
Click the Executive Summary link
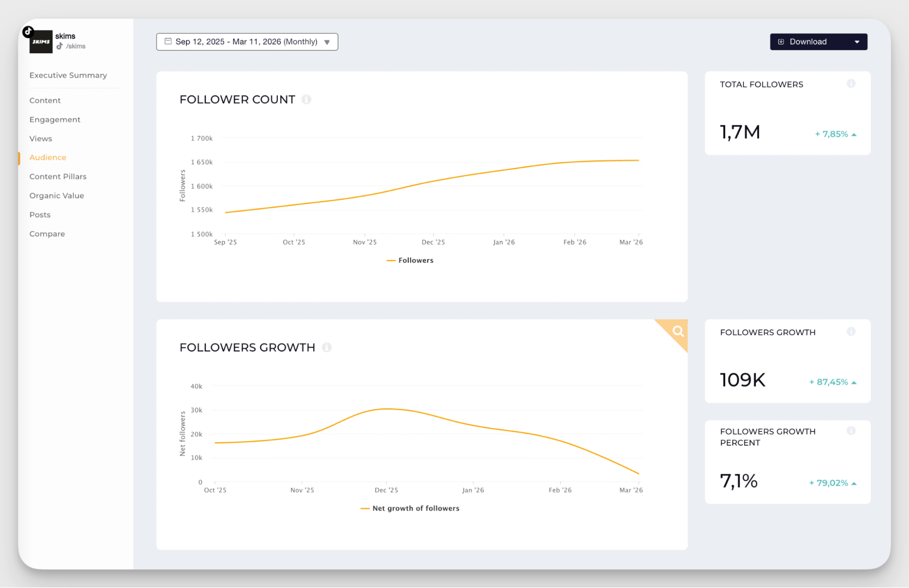pos(68,75)
